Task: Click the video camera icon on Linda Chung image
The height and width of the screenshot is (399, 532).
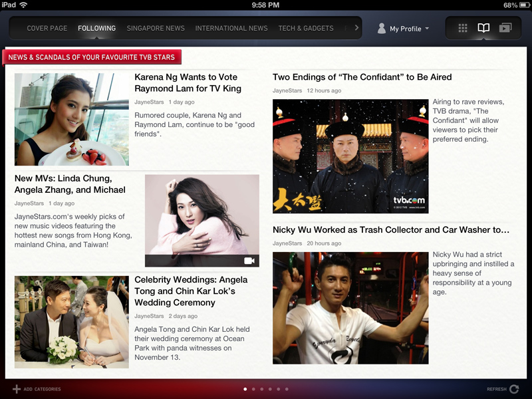Action: 249,261
